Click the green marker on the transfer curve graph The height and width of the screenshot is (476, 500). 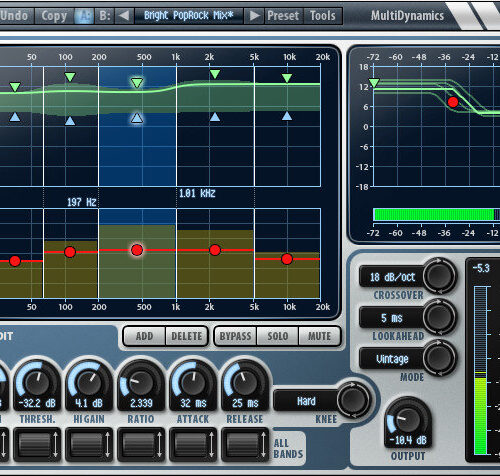374,83
